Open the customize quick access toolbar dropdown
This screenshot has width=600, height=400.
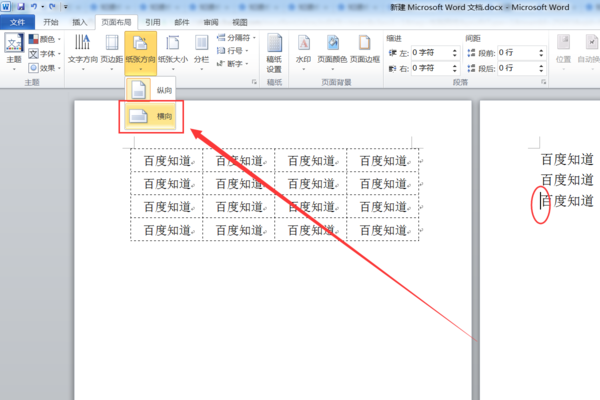pyautogui.click(x=66, y=7)
